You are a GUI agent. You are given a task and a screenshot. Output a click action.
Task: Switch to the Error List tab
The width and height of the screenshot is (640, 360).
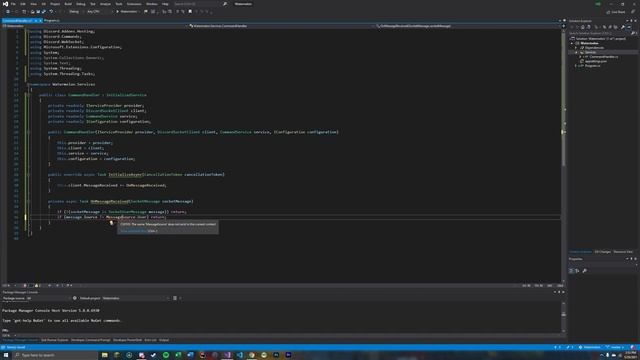(x=150, y=340)
